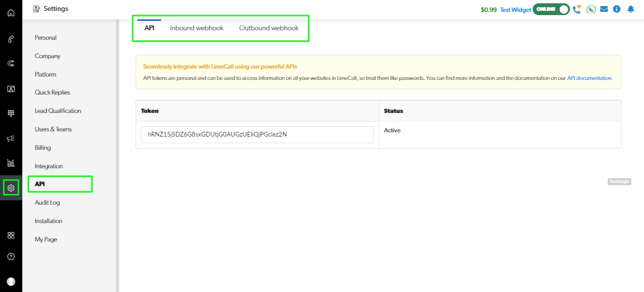This screenshot has width=644, height=292.
Task: Click the API token input field
Action: point(257,134)
